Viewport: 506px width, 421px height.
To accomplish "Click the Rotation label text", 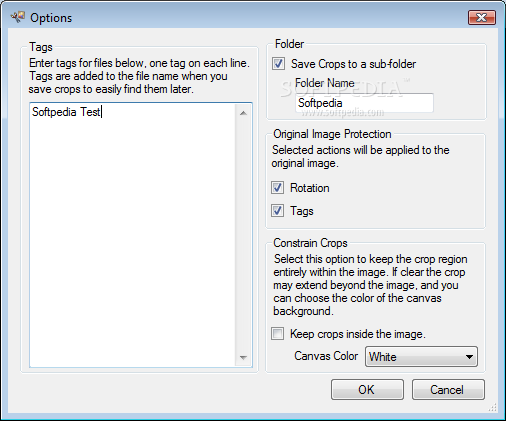I will coord(310,188).
